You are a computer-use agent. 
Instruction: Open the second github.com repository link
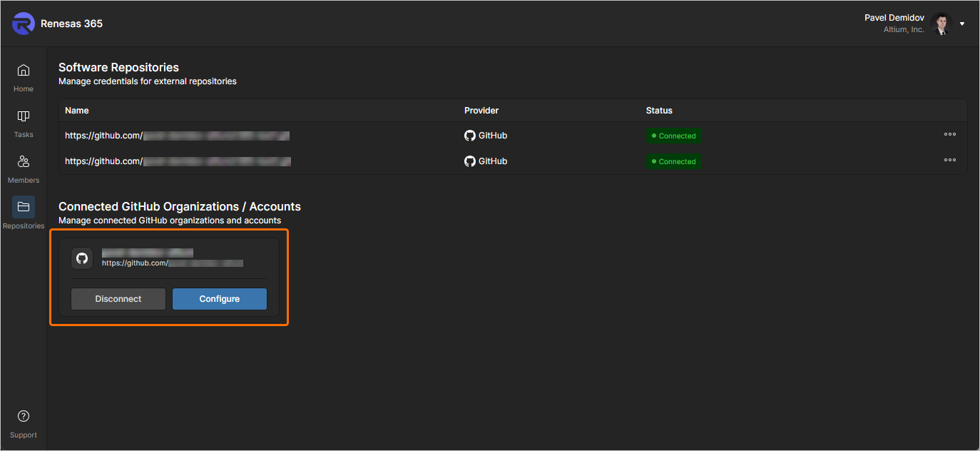tap(177, 161)
